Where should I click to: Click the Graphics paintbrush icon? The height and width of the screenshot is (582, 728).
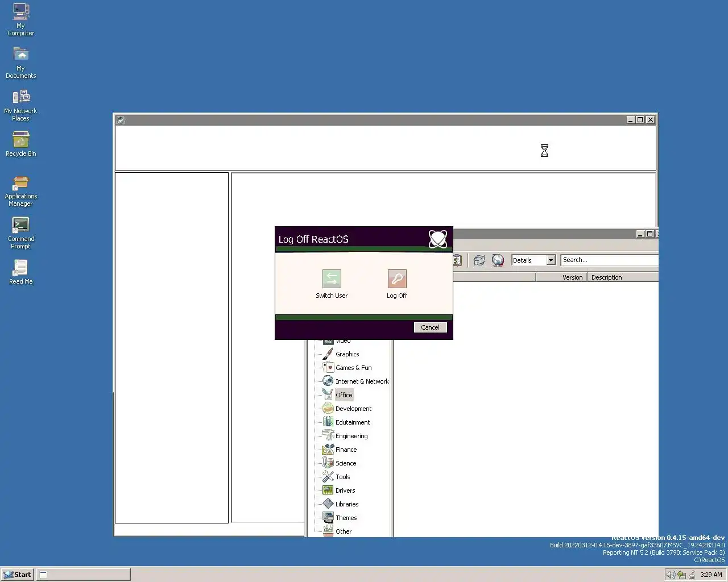tap(328, 354)
